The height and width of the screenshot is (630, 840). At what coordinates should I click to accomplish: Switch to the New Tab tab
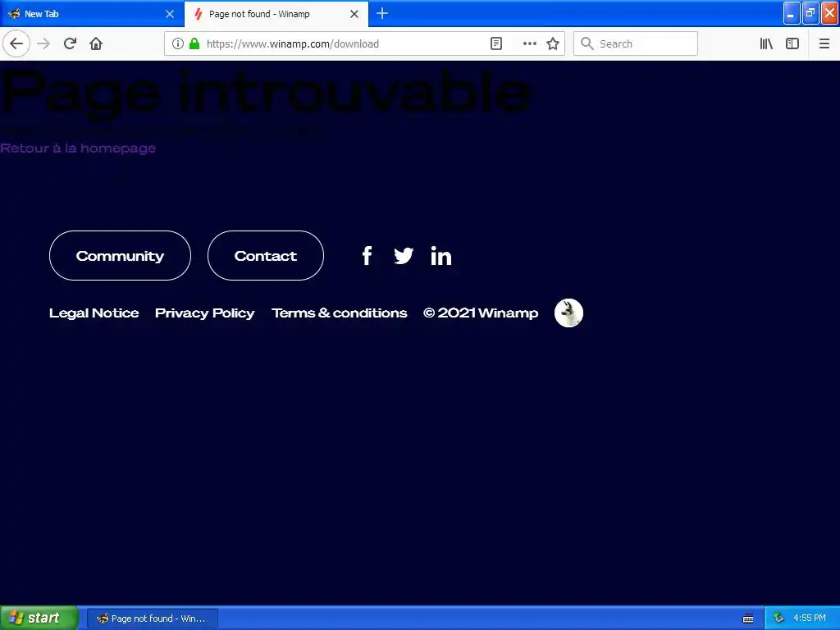click(x=92, y=14)
